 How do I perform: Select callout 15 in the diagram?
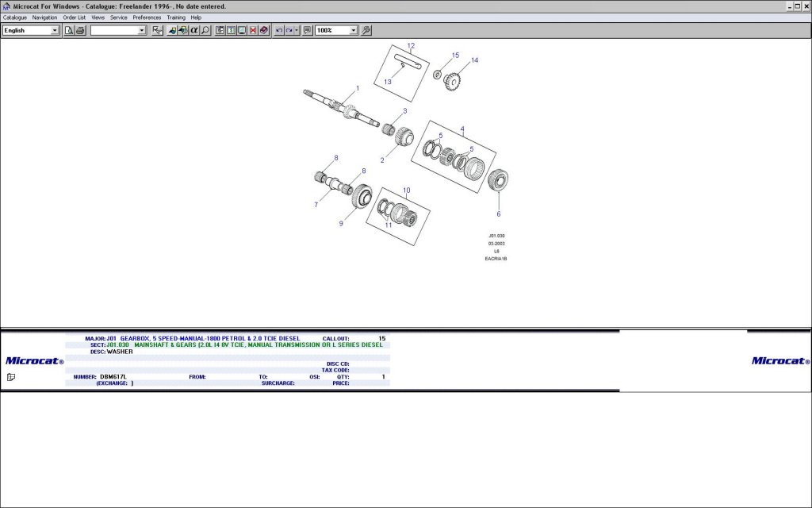click(x=455, y=55)
